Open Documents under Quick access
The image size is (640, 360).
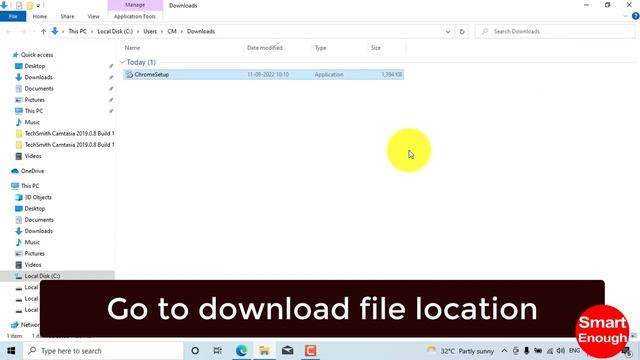click(39, 89)
